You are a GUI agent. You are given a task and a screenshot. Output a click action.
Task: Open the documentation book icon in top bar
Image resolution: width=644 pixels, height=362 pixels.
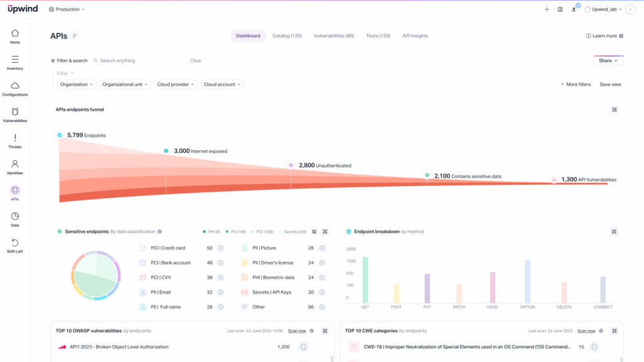560,9
